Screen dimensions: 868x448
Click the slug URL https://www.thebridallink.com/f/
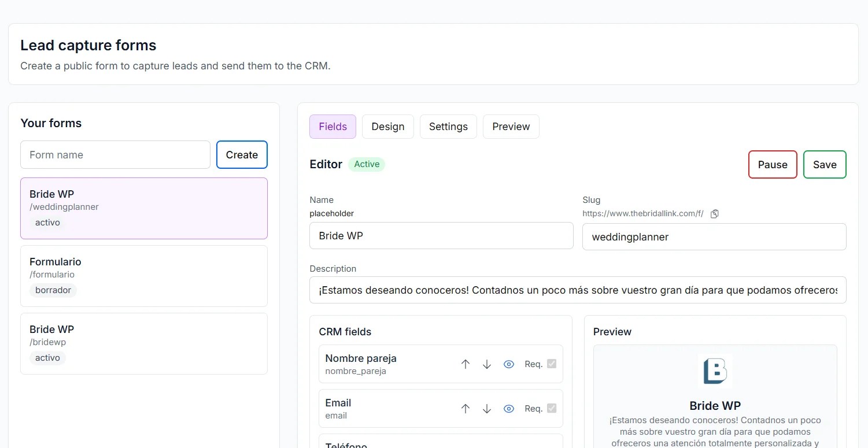643,213
